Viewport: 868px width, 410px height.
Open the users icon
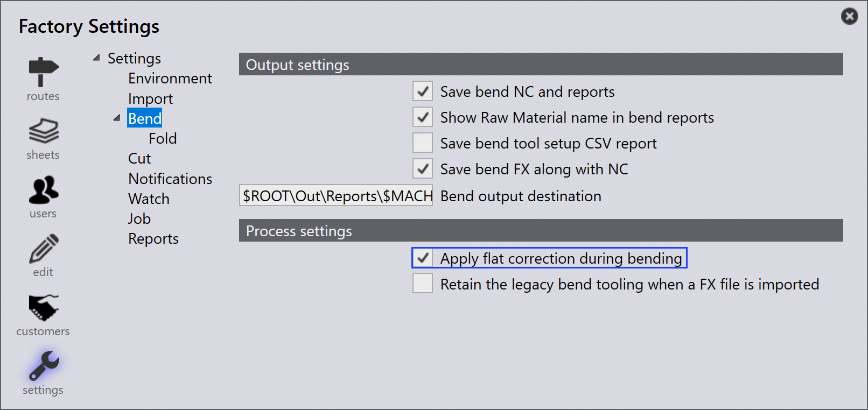point(43,190)
